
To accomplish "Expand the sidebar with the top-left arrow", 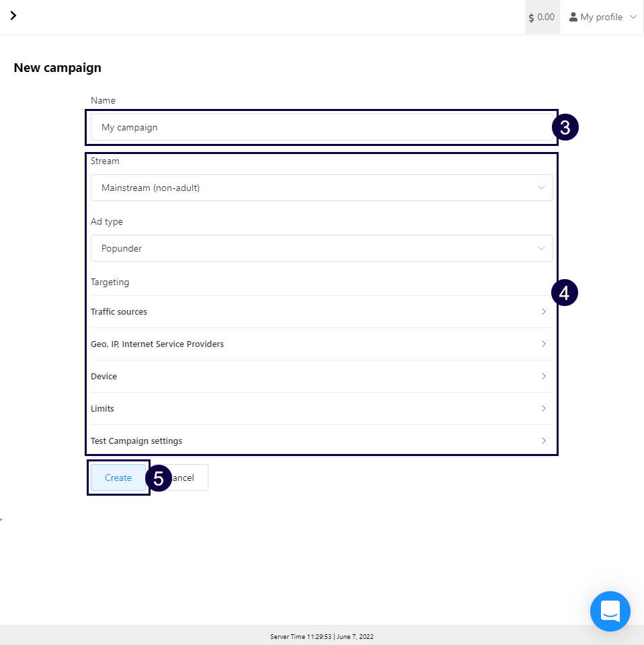I will [x=13, y=15].
